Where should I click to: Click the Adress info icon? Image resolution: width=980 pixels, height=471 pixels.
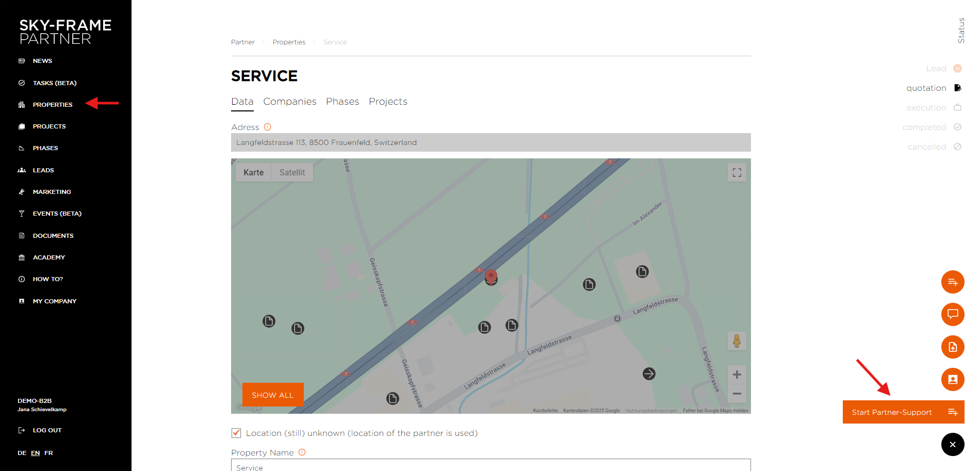point(267,127)
